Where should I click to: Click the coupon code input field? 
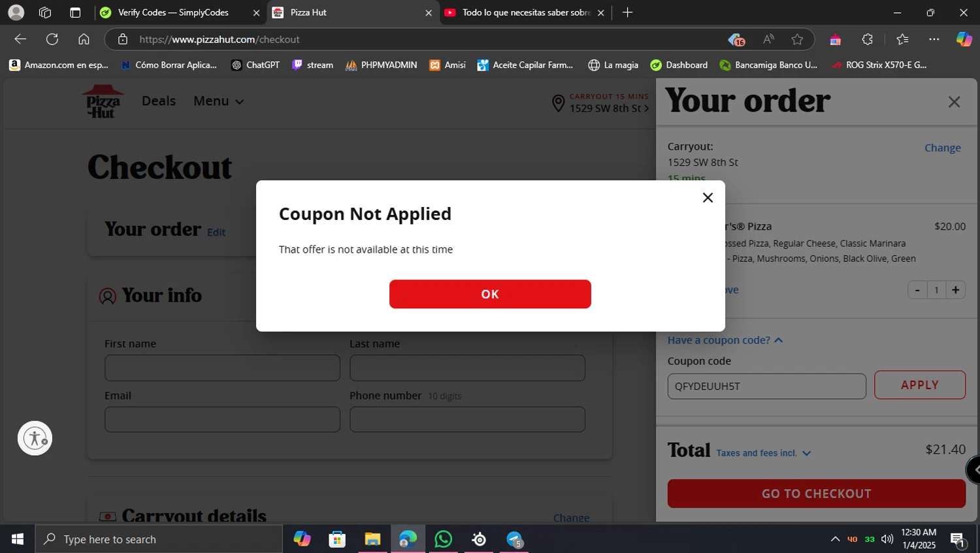(766, 386)
